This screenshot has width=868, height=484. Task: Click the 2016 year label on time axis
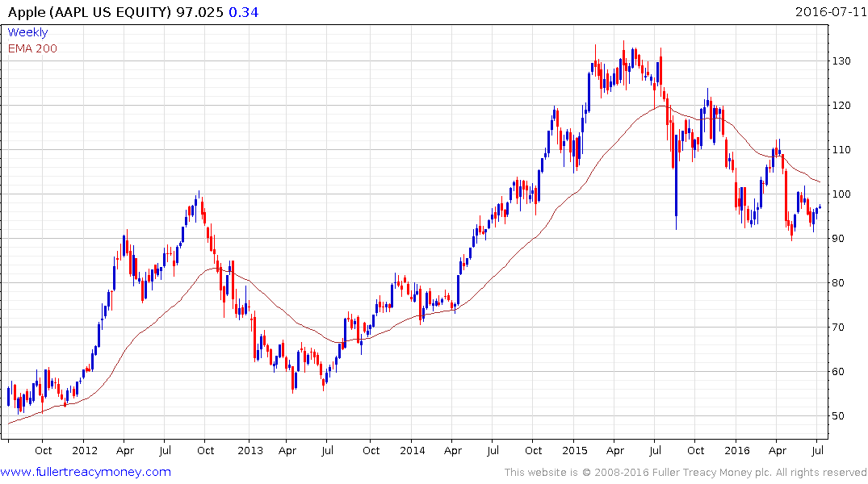(x=737, y=451)
